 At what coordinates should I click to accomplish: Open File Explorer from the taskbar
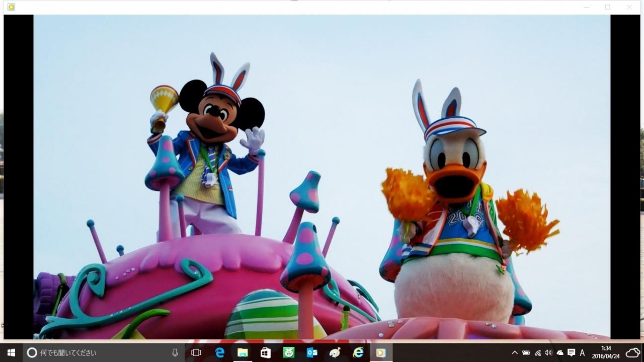tap(243, 353)
